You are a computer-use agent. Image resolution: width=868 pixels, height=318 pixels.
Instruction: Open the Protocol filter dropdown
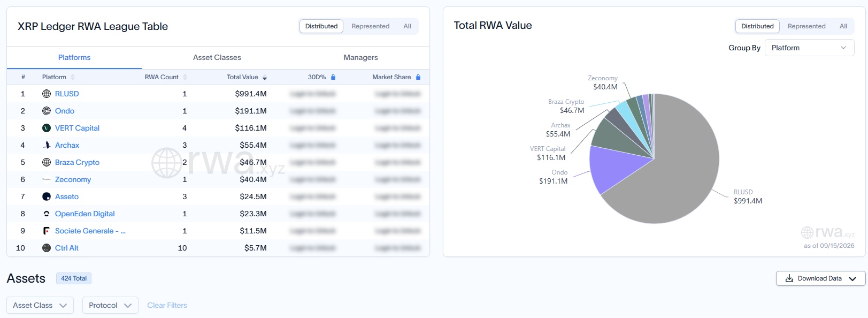[110, 305]
